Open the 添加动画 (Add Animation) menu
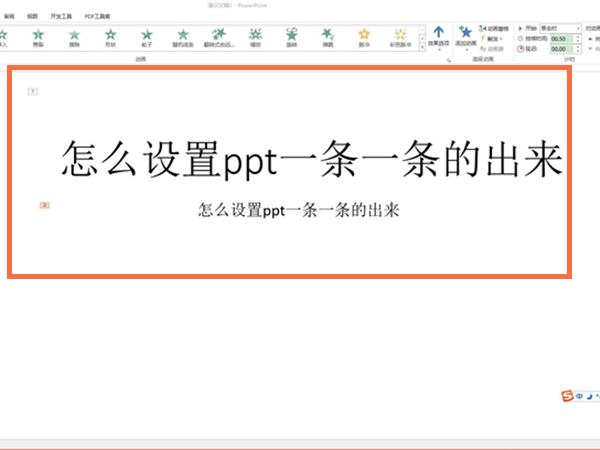Image resolution: width=600 pixels, height=450 pixels. (464, 38)
